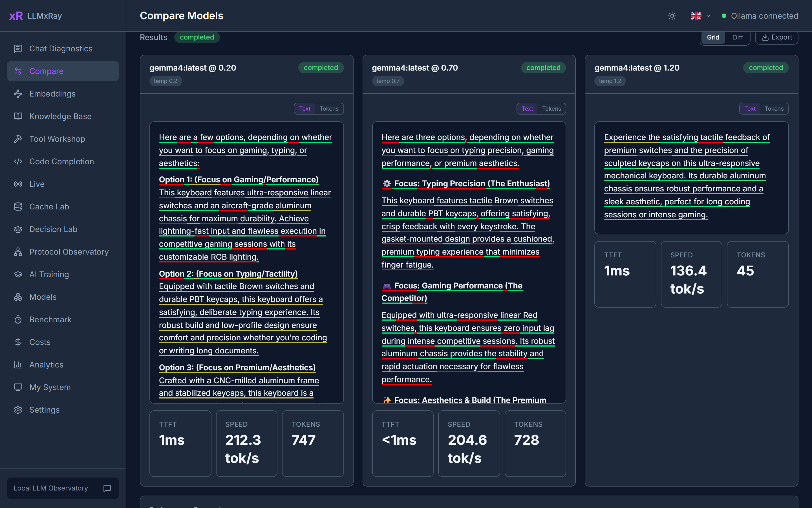Switch results to Diff view
This screenshot has height=508, width=812.
click(x=738, y=37)
